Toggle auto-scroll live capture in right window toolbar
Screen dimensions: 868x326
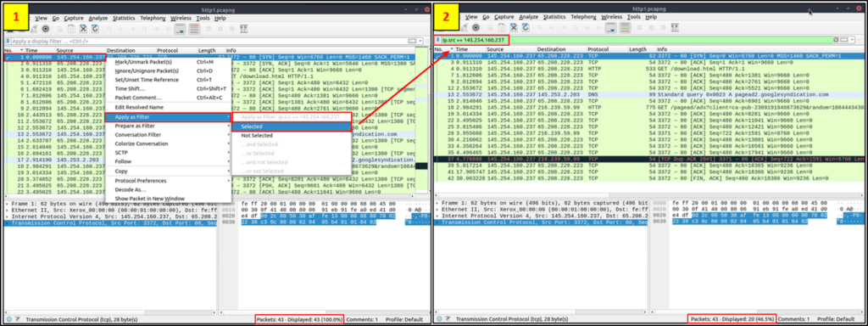[x=610, y=28]
